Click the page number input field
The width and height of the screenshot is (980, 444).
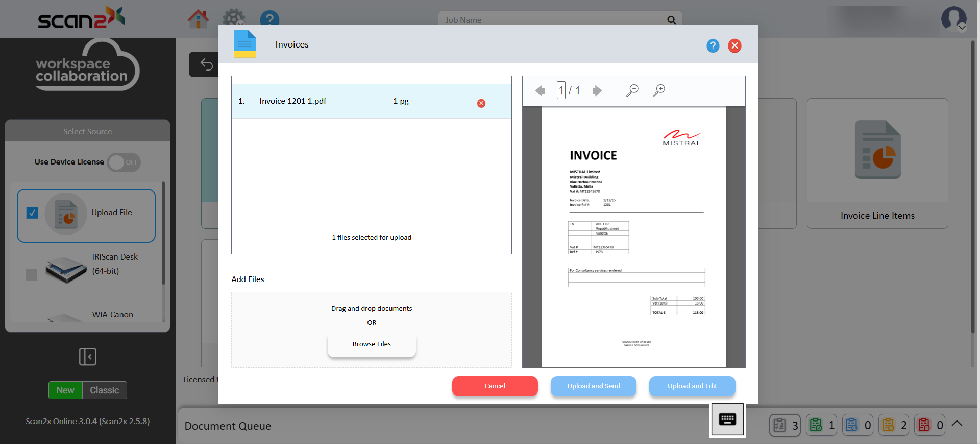click(561, 90)
